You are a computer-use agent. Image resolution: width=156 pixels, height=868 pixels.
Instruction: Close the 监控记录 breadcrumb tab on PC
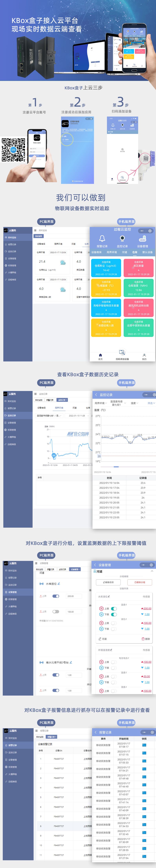click(x=67, y=400)
